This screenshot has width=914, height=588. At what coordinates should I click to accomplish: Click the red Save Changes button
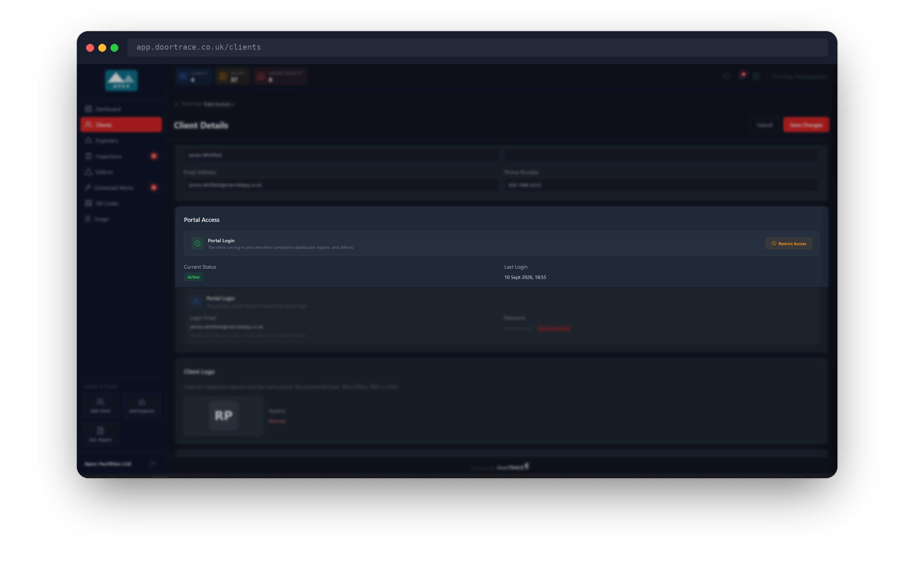point(806,125)
